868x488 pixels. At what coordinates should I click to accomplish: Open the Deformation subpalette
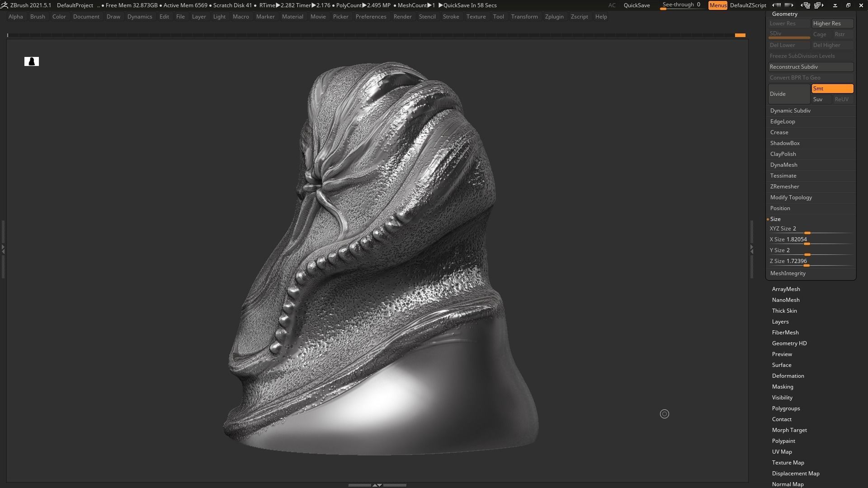pyautogui.click(x=788, y=376)
